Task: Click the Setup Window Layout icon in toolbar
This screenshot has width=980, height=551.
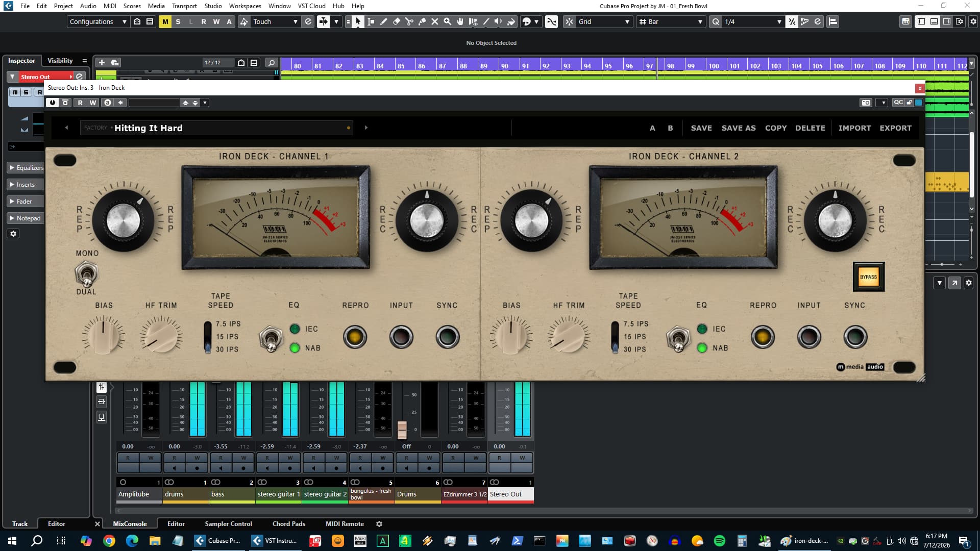Action: pos(959,21)
